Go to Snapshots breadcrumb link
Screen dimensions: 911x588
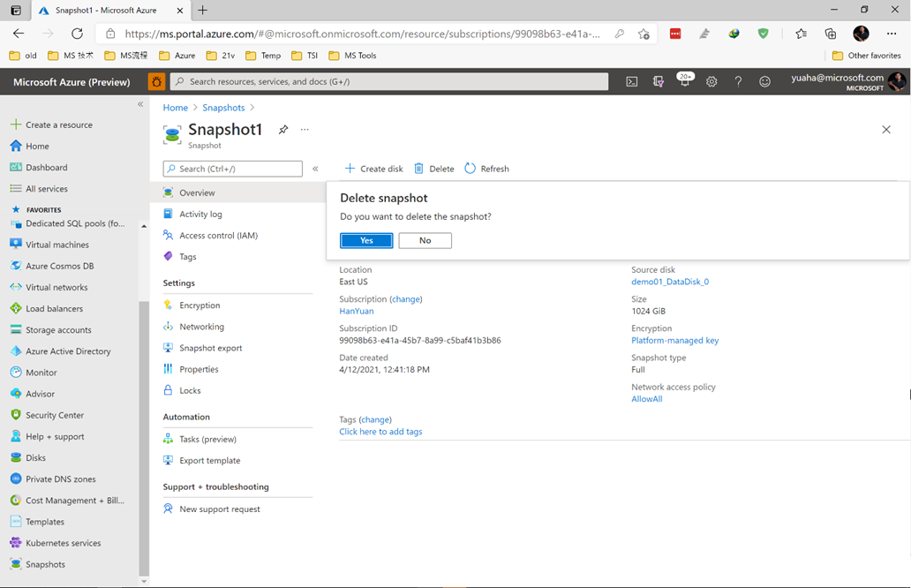(223, 108)
